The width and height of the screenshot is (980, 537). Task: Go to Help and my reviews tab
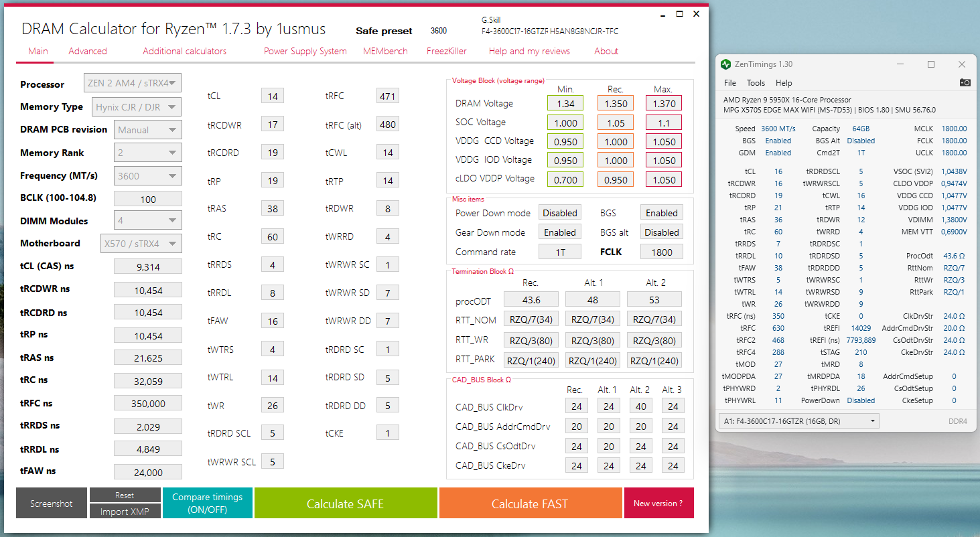(529, 51)
